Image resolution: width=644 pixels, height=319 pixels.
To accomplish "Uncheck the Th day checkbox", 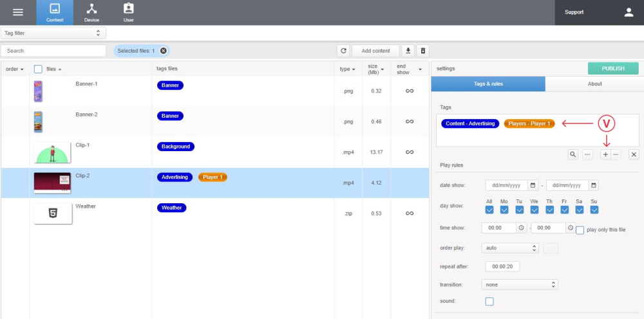I will [549, 210].
